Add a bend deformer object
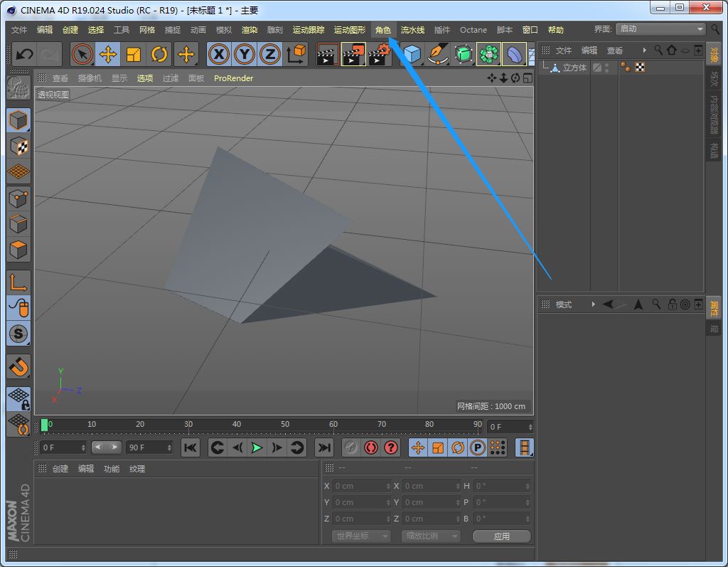Screen dimensions: 728x567 pyautogui.click(x=514, y=54)
